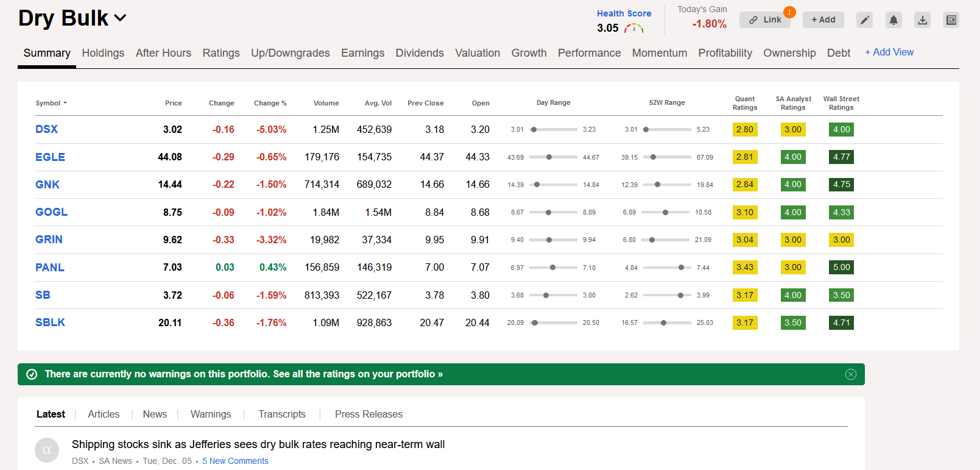The width and height of the screenshot is (980, 470).
Task: Open the SBLK symbol link
Action: click(x=50, y=322)
